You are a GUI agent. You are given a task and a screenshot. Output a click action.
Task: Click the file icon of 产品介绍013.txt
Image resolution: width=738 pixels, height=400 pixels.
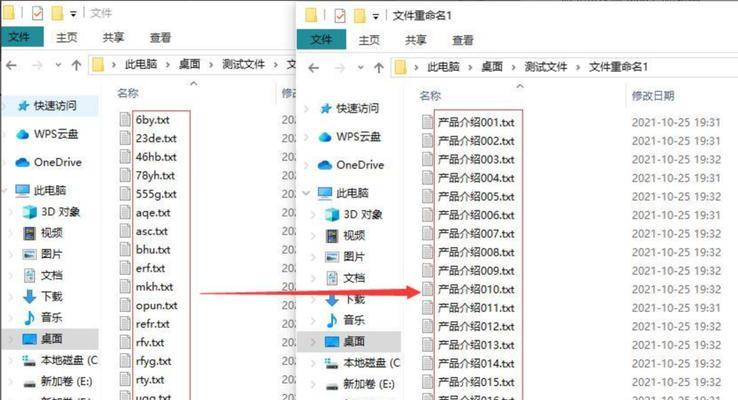click(x=427, y=345)
